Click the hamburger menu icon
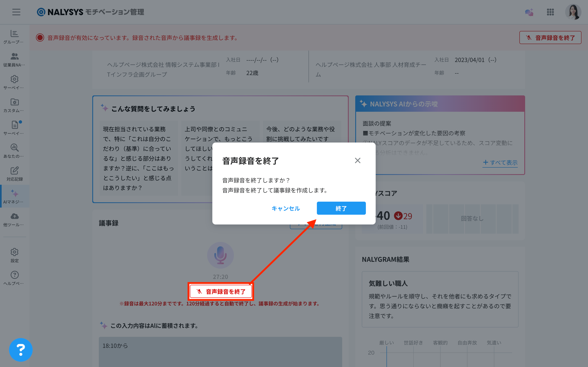 point(16,12)
